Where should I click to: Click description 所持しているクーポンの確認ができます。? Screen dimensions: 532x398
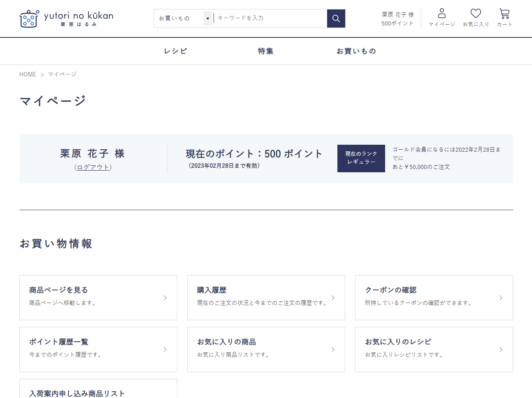coord(419,303)
